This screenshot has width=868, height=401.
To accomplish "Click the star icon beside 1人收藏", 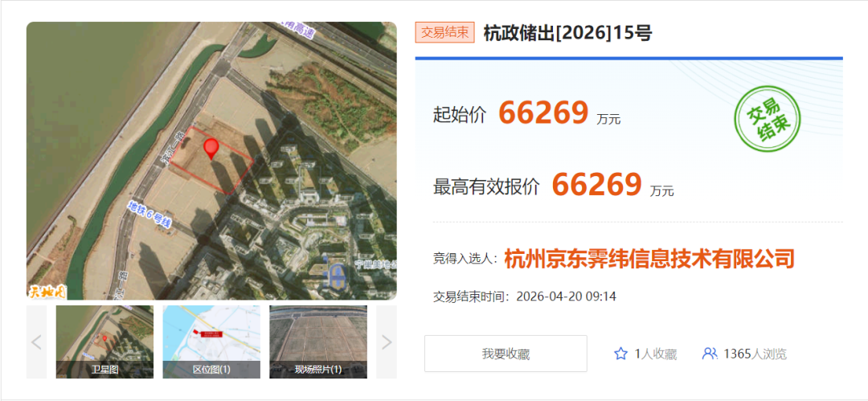I will coord(621,354).
